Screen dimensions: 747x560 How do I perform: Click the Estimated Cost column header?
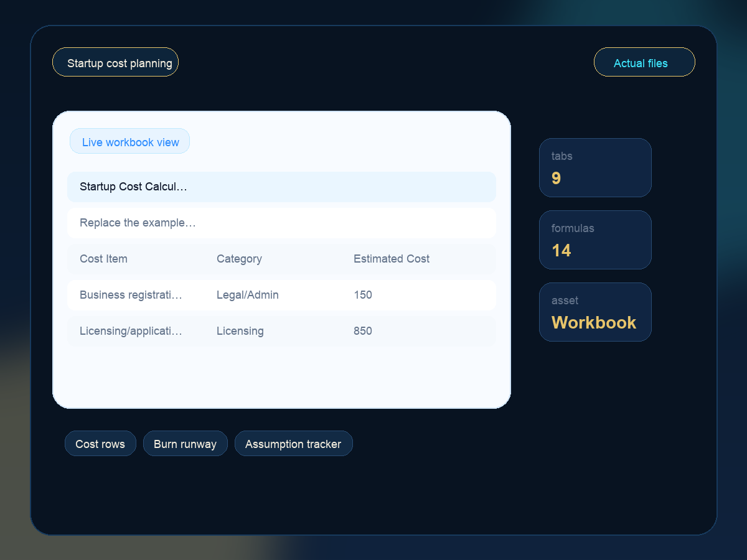(x=392, y=259)
